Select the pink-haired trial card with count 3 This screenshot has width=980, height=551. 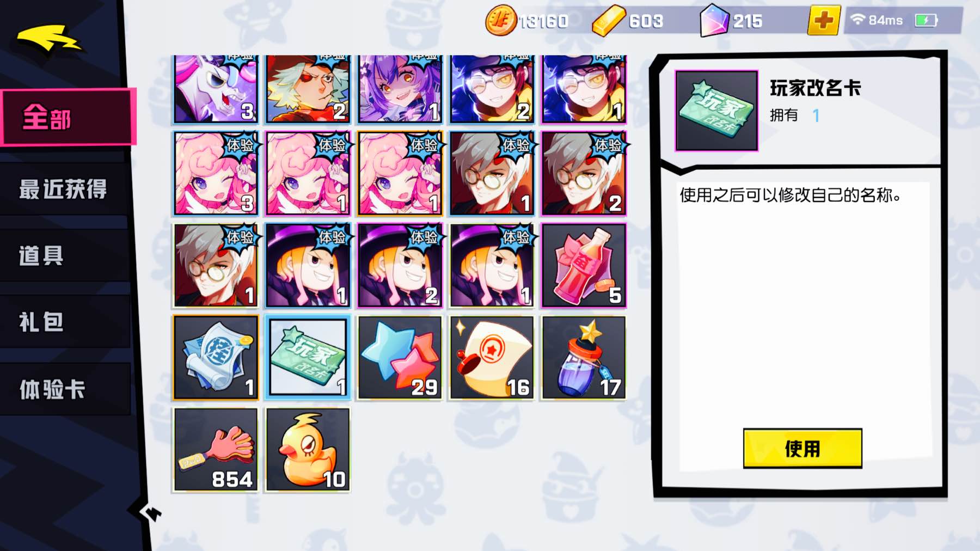[x=216, y=174]
